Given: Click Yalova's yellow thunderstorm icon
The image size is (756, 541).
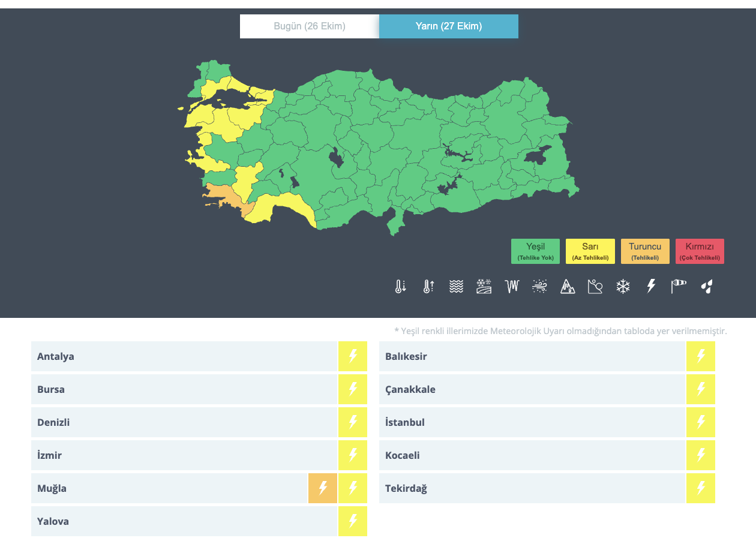Looking at the screenshot, I should 353,521.
